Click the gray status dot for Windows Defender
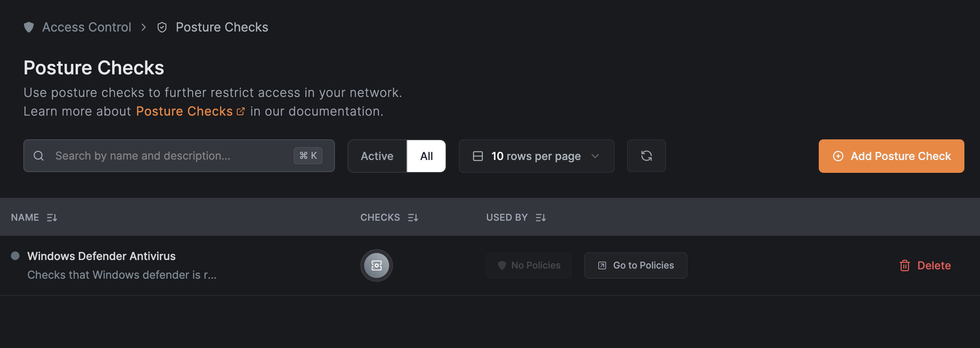Image resolution: width=980 pixels, height=348 pixels. (x=15, y=256)
